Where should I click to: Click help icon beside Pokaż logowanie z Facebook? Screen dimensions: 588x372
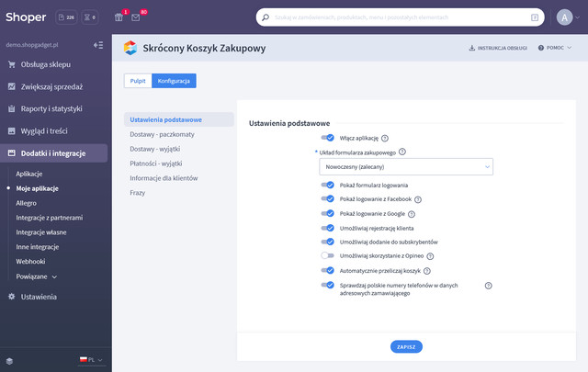[418, 199]
